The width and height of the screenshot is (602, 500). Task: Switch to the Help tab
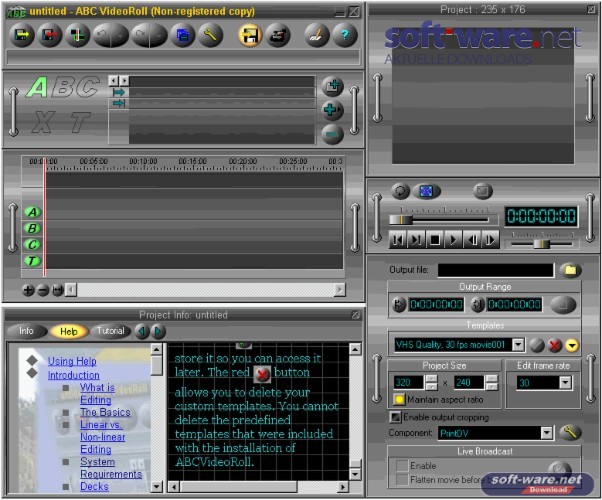tap(69, 331)
